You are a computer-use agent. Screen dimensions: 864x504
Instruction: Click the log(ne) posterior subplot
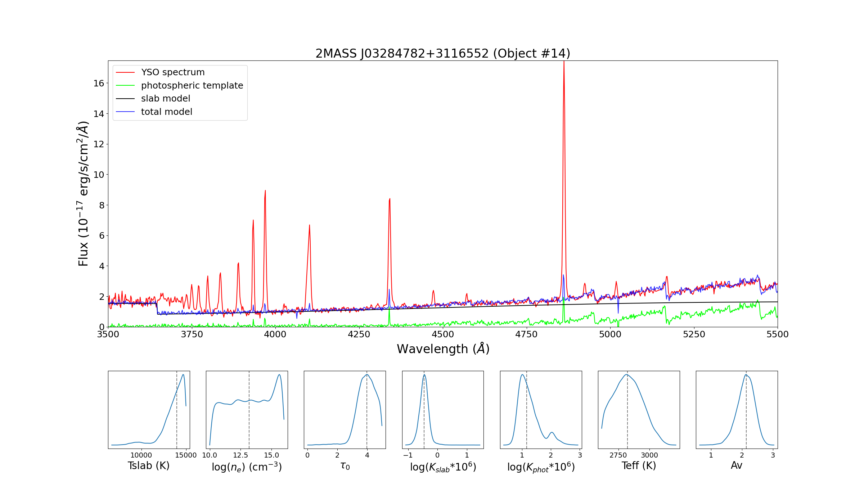point(247,410)
